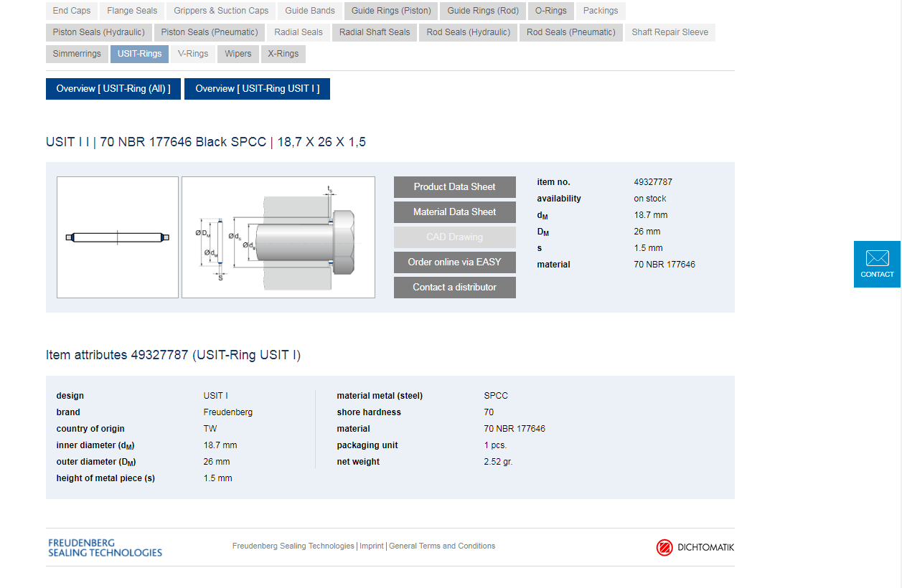Screen dimensions: 902x588
Task: Click the product title heading
Action: (206, 142)
